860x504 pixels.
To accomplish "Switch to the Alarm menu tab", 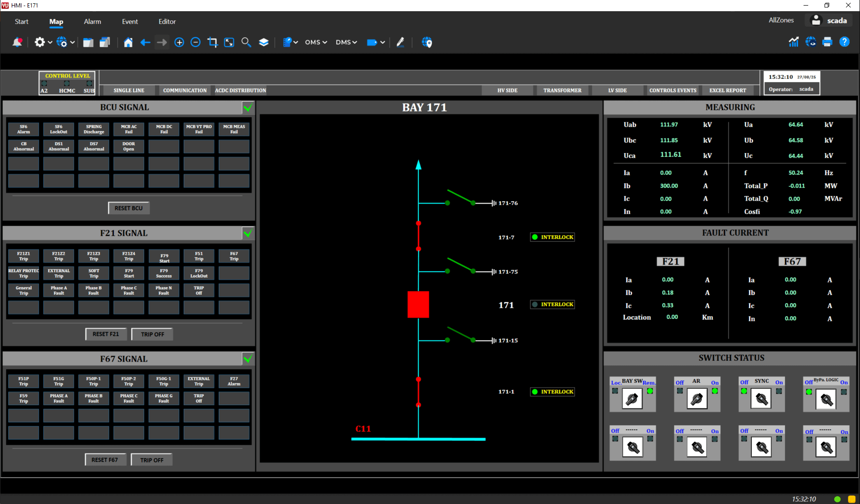I will coord(92,21).
